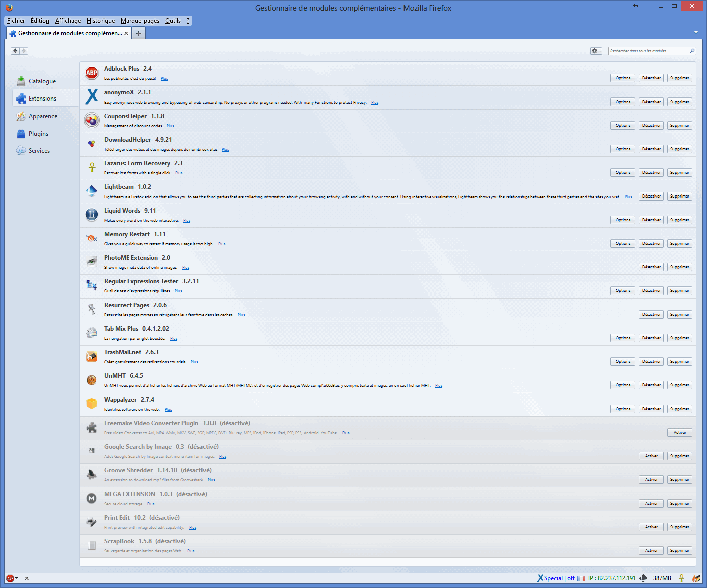The image size is (707, 588).
Task: Click the Lazarus ankh icon in status bar
Action: 682,578
